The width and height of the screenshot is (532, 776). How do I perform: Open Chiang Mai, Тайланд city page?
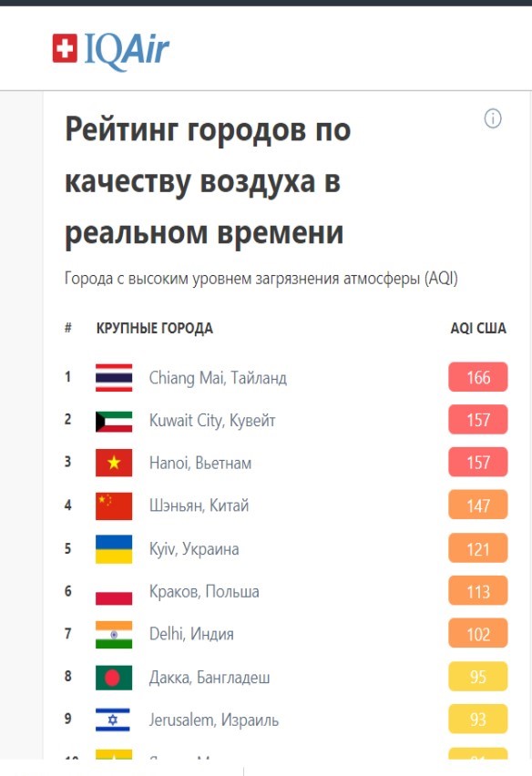click(218, 377)
